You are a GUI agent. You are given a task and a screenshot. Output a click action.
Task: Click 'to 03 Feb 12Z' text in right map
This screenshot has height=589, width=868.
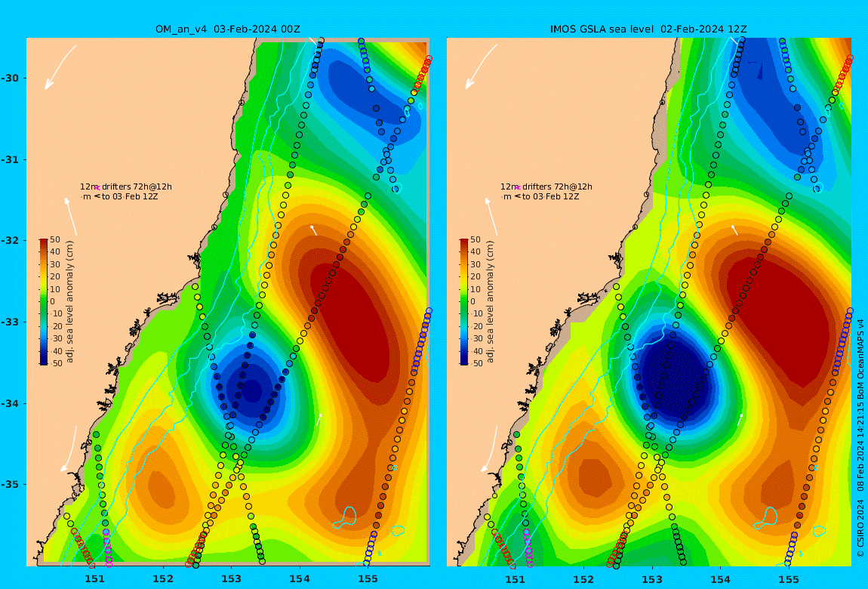pyautogui.click(x=551, y=196)
